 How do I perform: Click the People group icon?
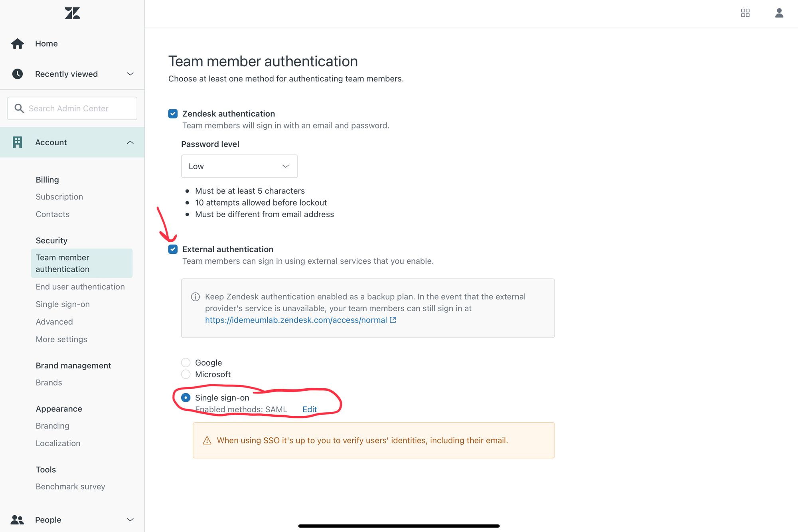[x=18, y=520]
